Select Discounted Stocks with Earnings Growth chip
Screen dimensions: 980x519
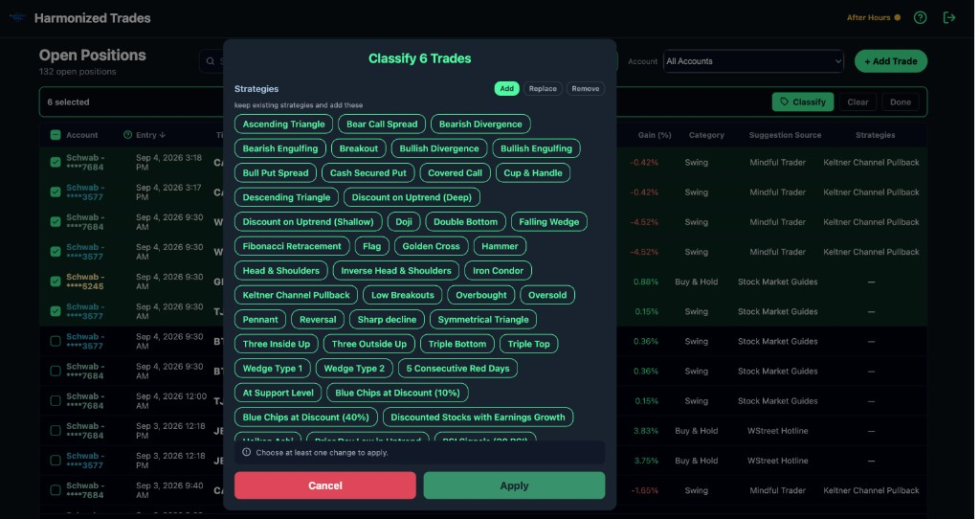point(478,417)
